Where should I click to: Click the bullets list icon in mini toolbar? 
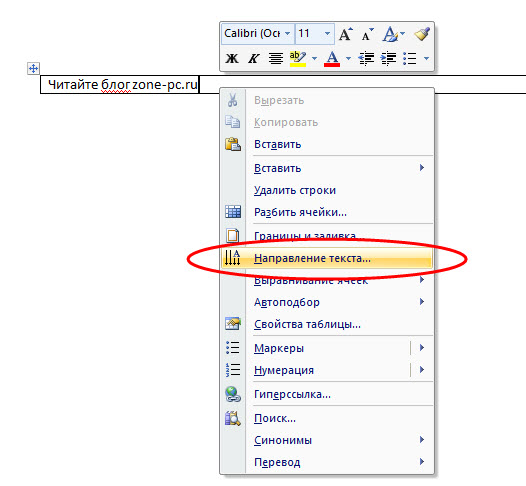point(410,59)
